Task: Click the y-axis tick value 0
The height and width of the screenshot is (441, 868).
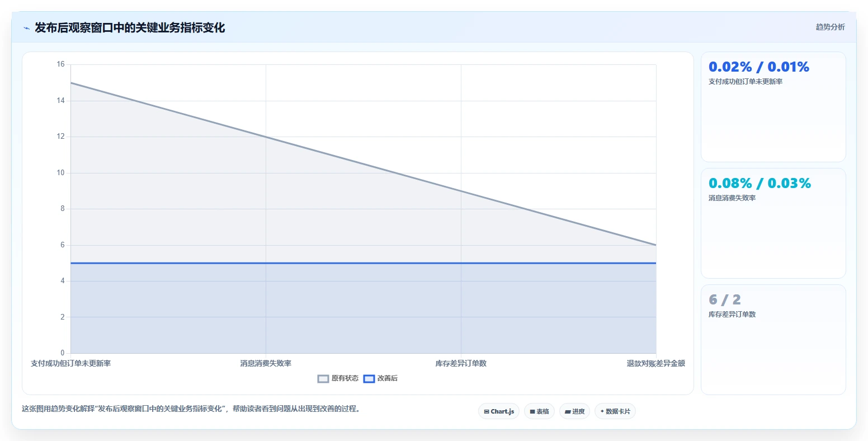Action: click(x=63, y=353)
